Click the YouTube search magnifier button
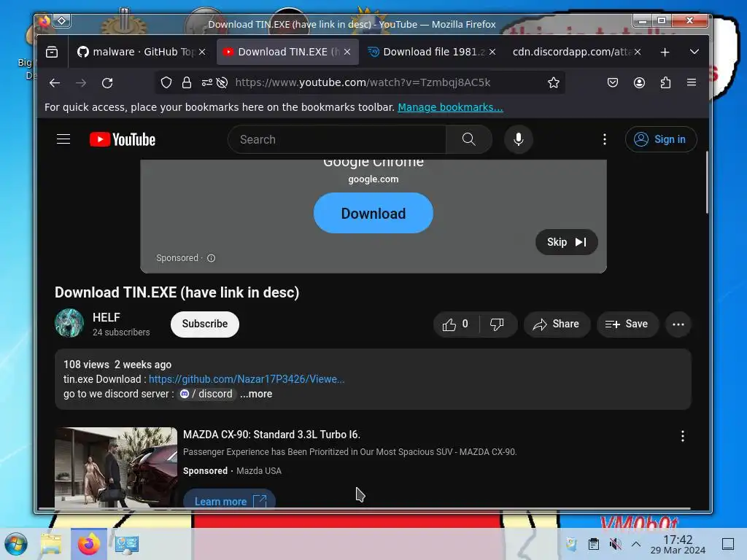Image resolution: width=747 pixels, height=560 pixels. point(469,139)
